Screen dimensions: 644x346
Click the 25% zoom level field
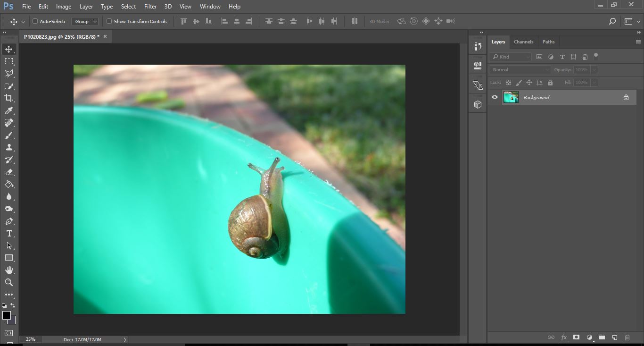31,339
